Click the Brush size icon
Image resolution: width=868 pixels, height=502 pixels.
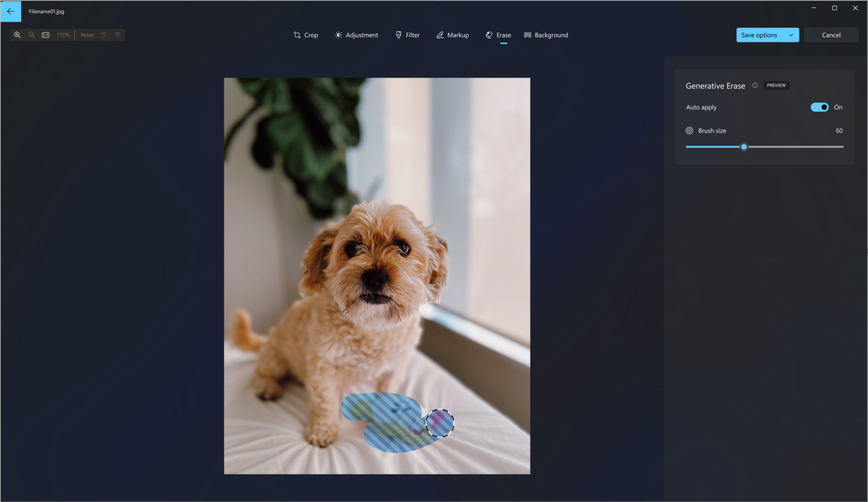(689, 131)
